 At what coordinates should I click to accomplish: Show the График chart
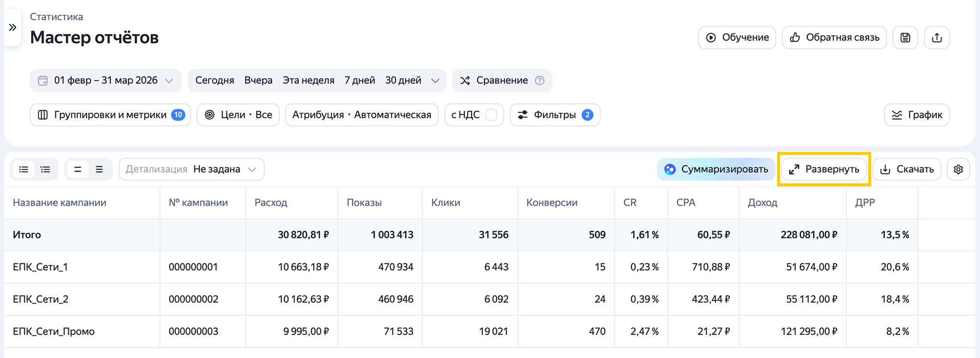pos(917,115)
